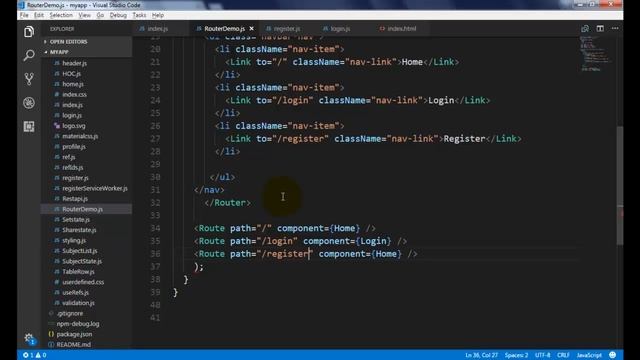Open styling.js in the explorer
640x360 pixels.
point(74,240)
